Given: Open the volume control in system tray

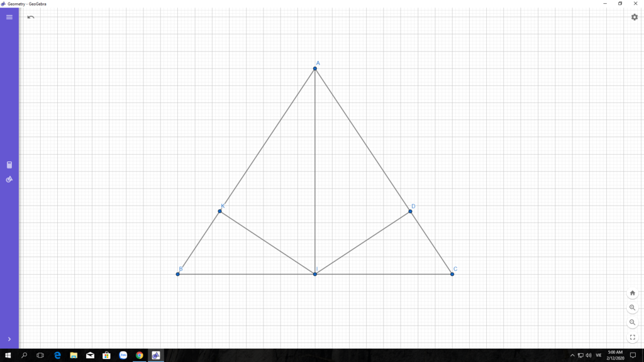Looking at the screenshot, I should 589,356.
